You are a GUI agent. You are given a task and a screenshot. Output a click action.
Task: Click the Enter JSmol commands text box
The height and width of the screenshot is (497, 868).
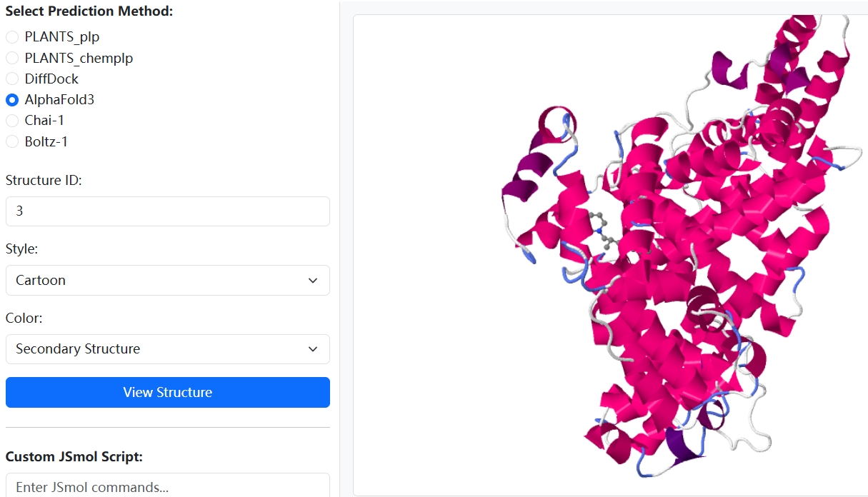pos(167,486)
